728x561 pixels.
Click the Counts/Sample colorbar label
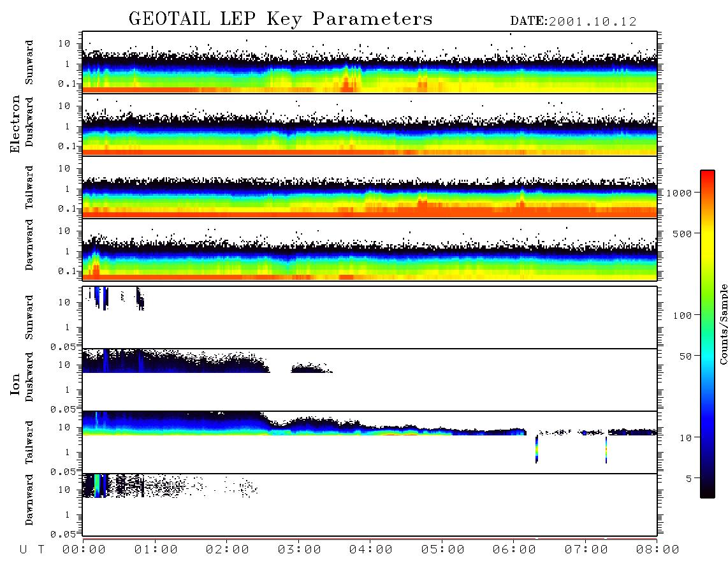723,324
